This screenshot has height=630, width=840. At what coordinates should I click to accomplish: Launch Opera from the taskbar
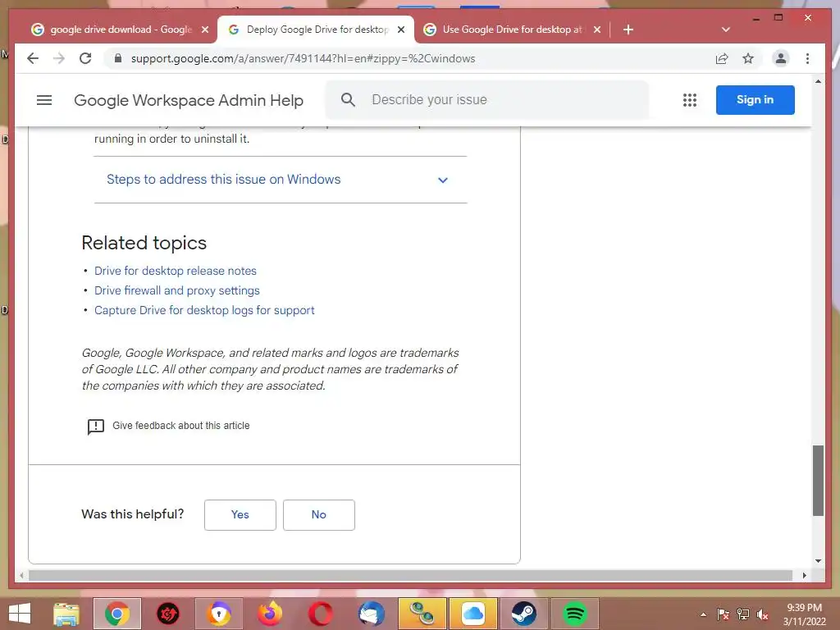tap(321, 614)
